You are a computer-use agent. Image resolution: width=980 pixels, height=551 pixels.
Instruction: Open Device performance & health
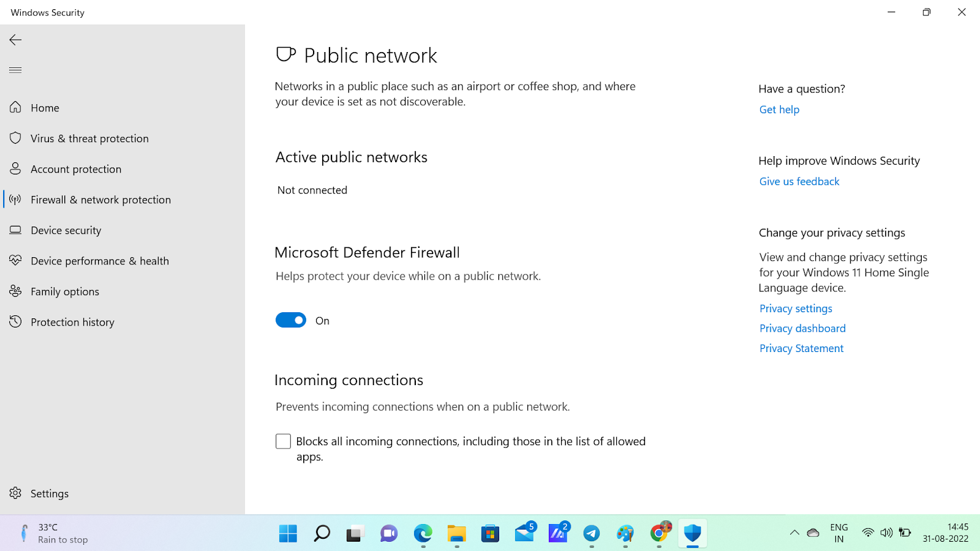[123, 261]
